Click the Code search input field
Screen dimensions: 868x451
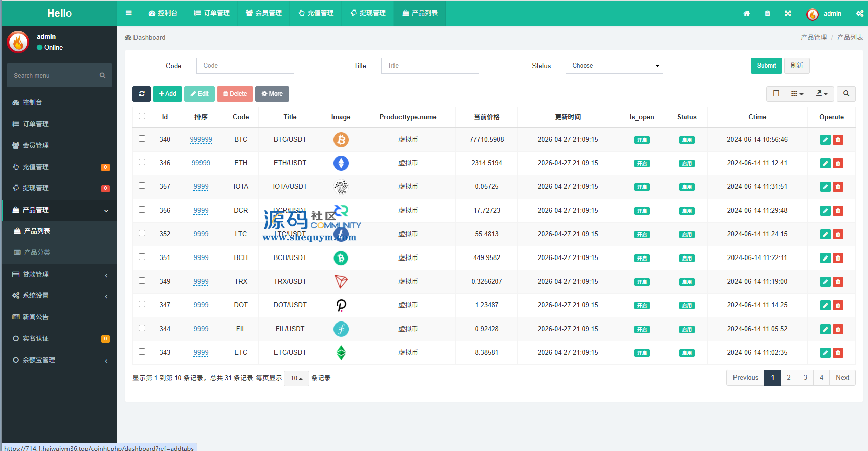[x=245, y=66]
